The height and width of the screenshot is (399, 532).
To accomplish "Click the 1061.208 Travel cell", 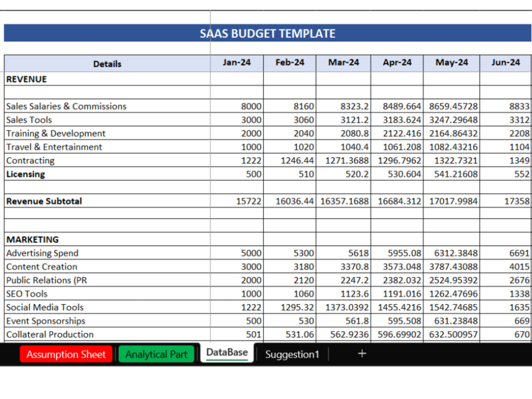I will coord(397,147).
